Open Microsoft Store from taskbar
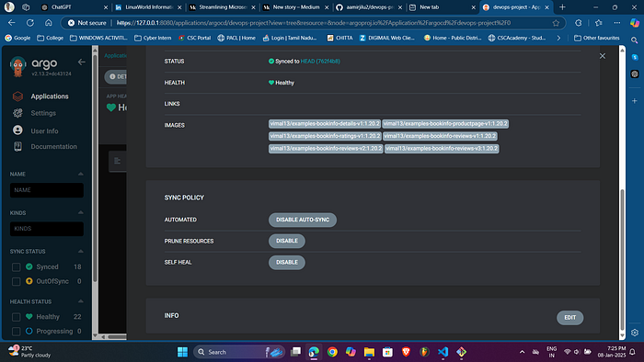The image size is (644, 362). [x=387, y=352]
